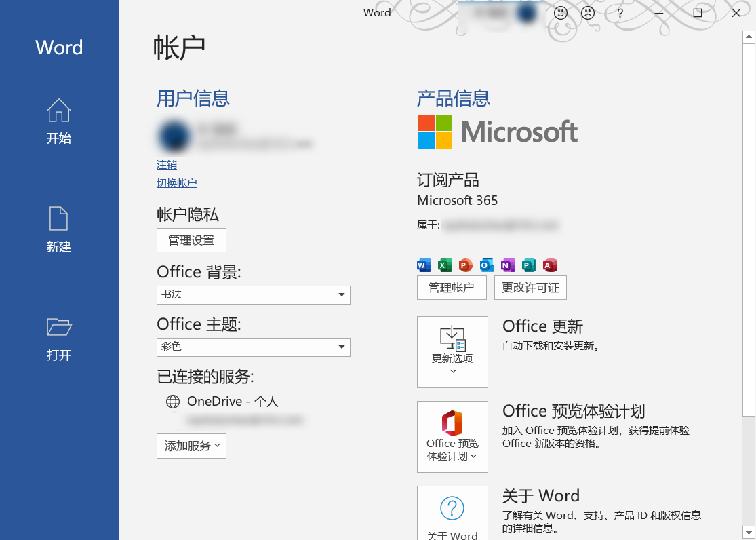The height and width of the screenshot is (540, 756).
Task: Click the OneDrive globe icon
Action: [173, 402]
